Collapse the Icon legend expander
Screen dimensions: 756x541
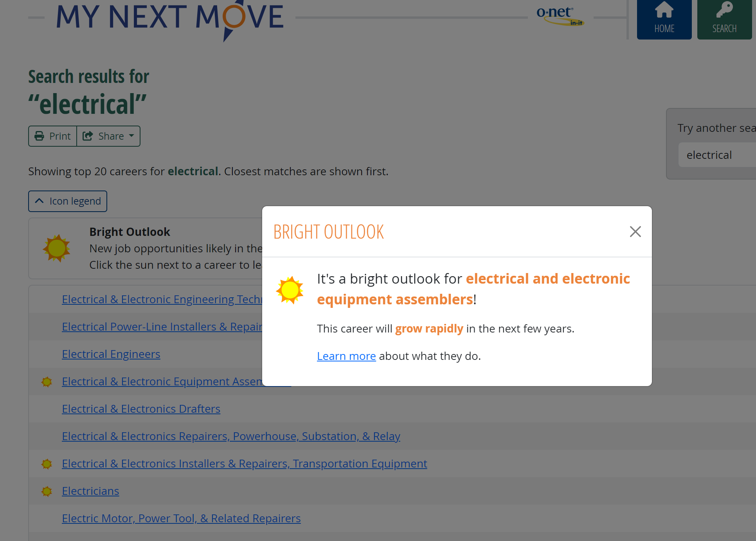68,201
